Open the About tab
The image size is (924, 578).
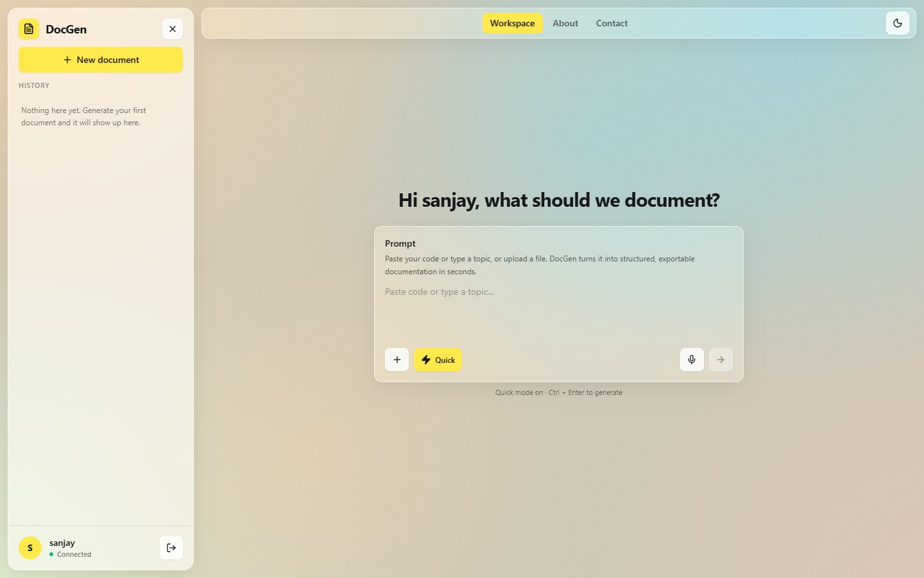(565, 23)
